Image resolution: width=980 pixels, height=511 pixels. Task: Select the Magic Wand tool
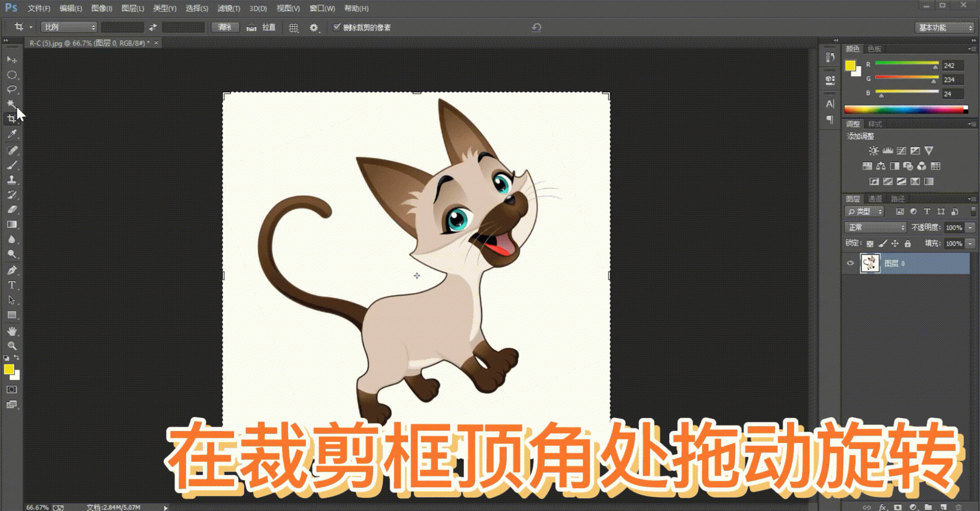[x=12, y=104]
